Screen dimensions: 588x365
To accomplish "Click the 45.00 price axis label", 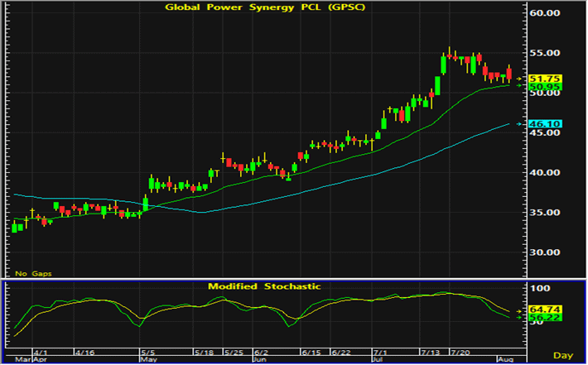I will 545,132.
